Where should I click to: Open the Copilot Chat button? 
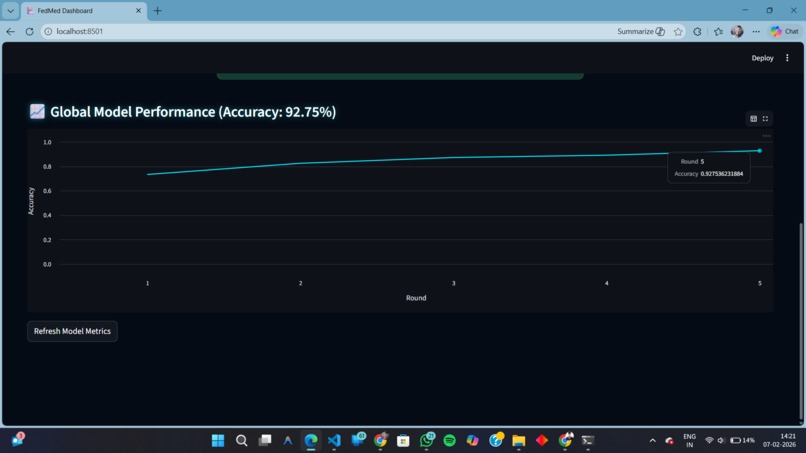[x=784, y=31]
